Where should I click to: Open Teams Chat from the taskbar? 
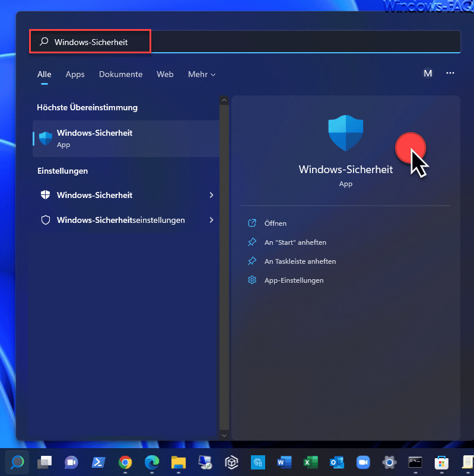click(x=71, y=462)
